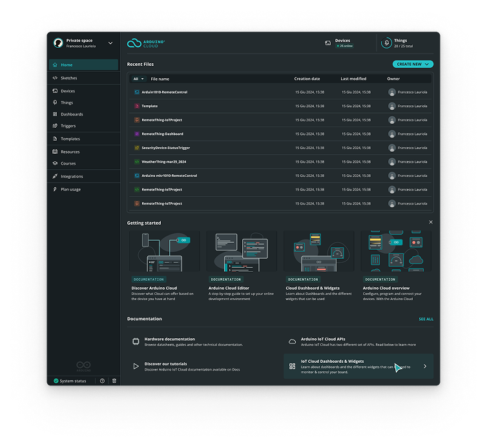Click cloud icon for Arduino IoT Cloud APIs
Viewport: 487px width, 448px height.
click(x=292, y=341)
